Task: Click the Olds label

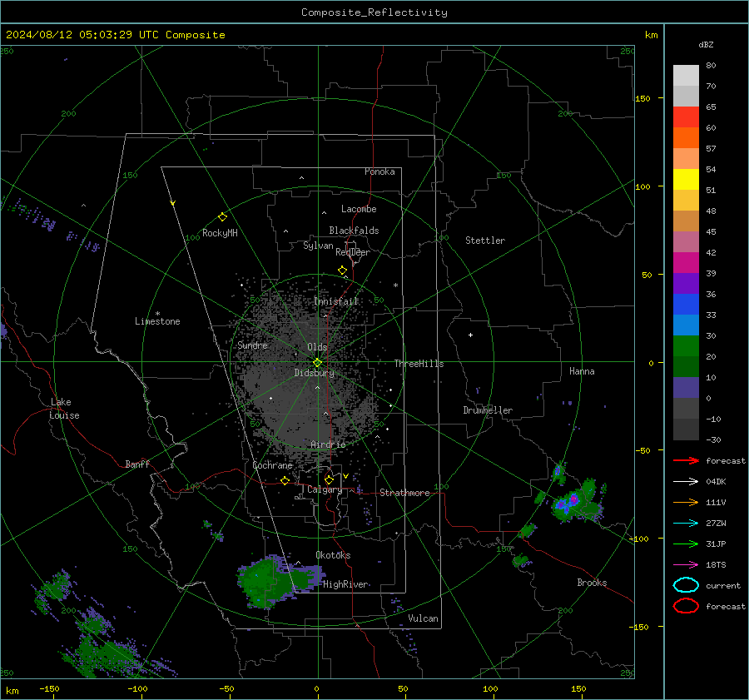Action: click(317, 347)
